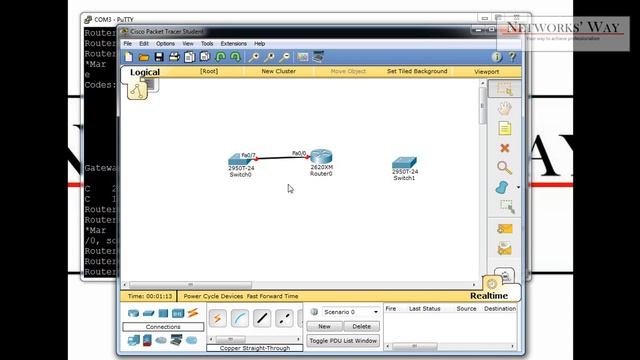Select the End Devices category

(133, 340)
